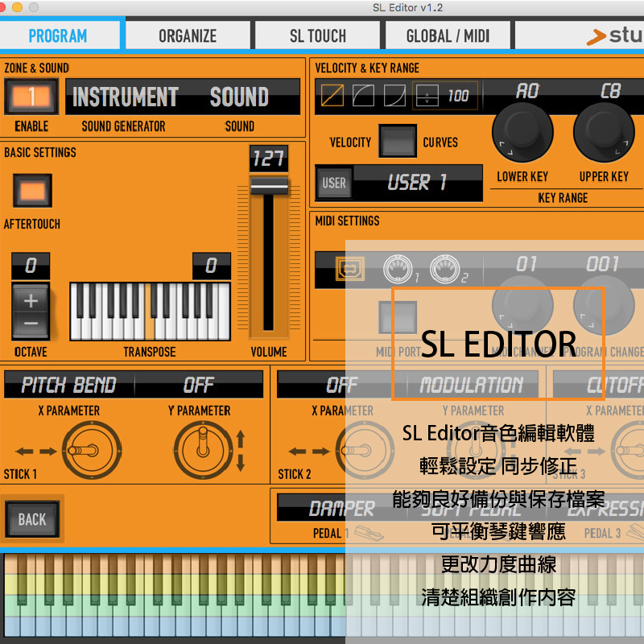Open the Global / MIDI tab

[x=448, y=35]
